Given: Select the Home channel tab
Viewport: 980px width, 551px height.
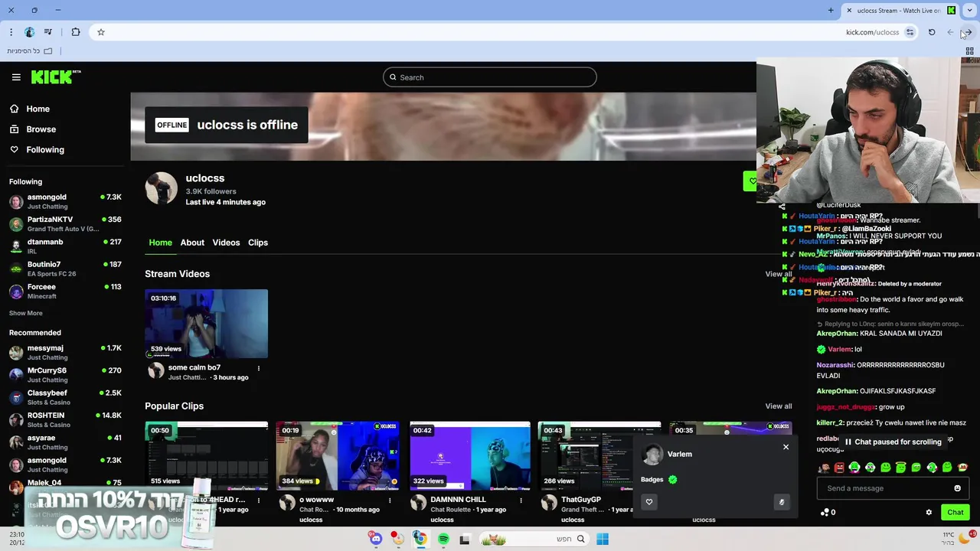Looking at the screenshot, I should pos(160,243).
